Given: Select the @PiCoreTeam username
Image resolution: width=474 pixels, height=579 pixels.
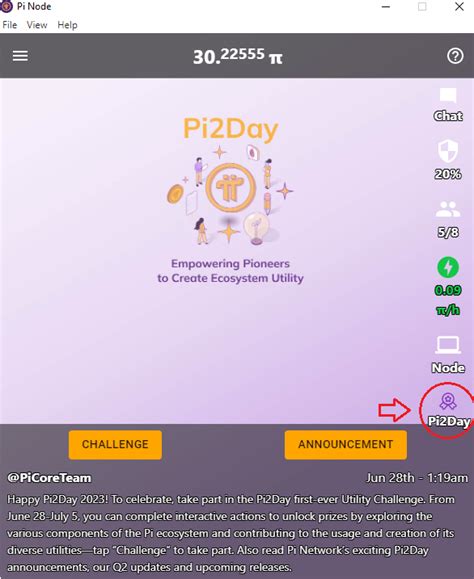Looking at the screenshot, I should click(x=49, y=478).
